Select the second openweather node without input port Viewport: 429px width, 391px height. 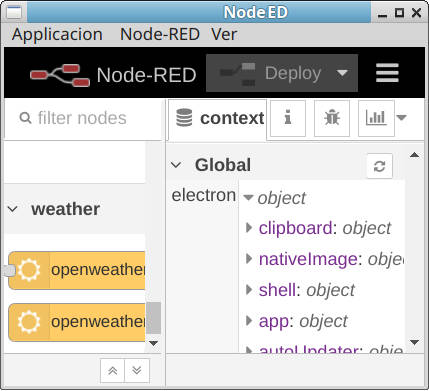coord(77,322)
